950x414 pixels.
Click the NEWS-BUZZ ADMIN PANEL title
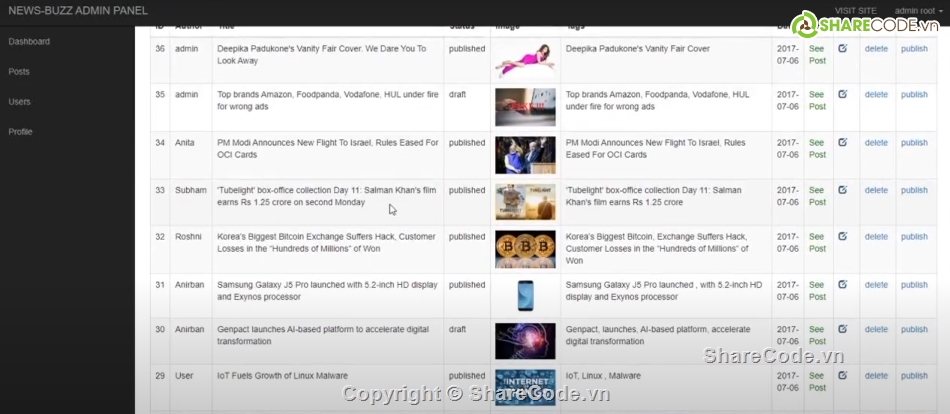click(x=78, y=11)
